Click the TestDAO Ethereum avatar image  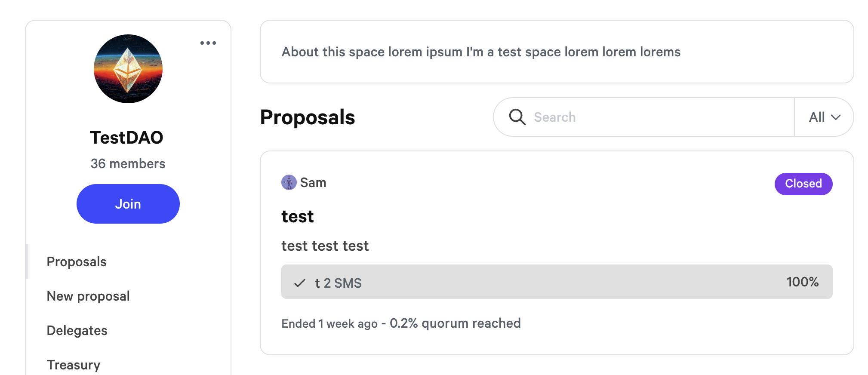coord(128,69)
